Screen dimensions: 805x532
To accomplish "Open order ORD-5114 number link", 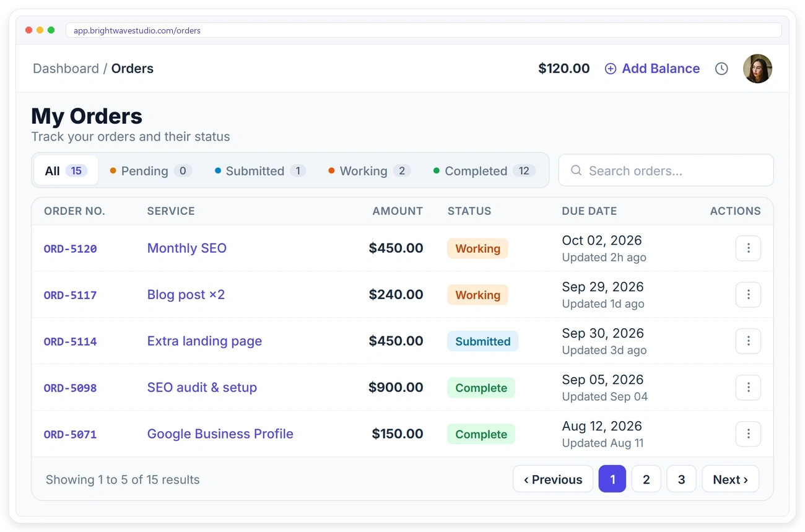I will 71,342.
